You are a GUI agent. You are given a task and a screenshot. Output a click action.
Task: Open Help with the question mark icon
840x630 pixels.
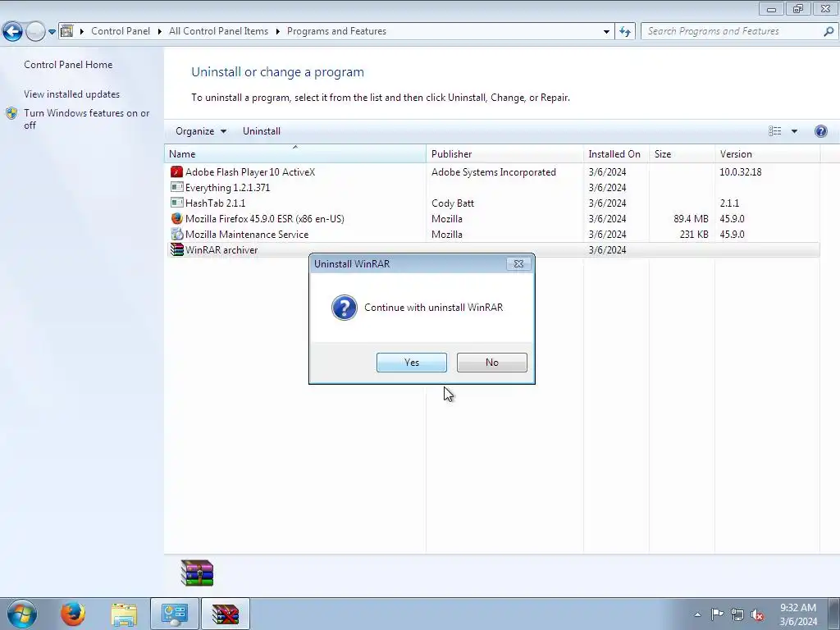(x=820, y=131)
